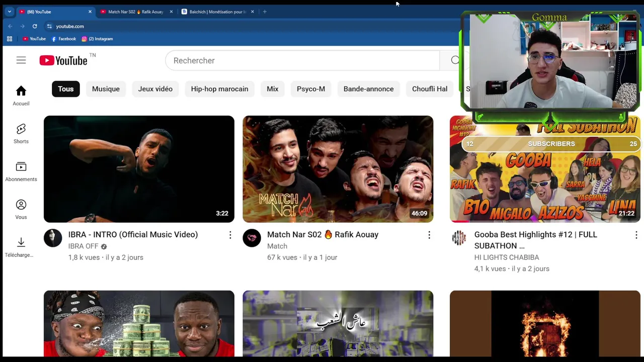Select the Jeux vidéo filter chip

coord(155,89)
